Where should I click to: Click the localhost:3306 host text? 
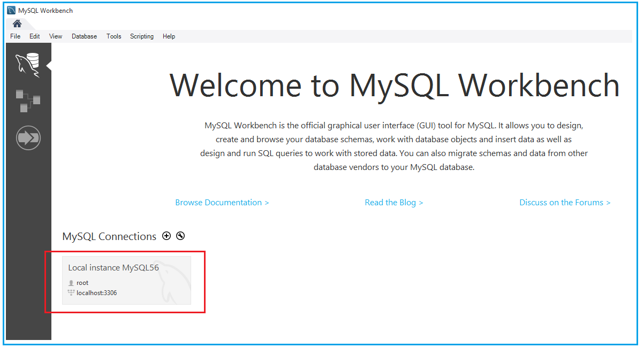[x=97, y=293]
